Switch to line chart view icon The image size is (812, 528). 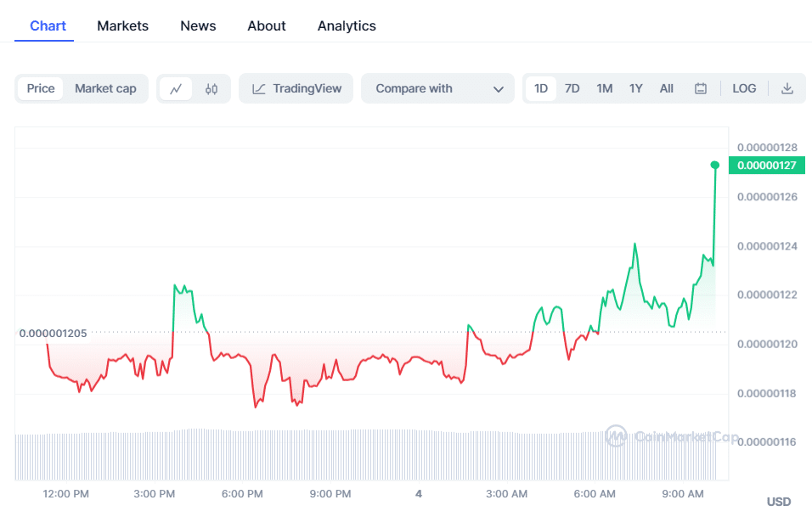pos(176,88)
